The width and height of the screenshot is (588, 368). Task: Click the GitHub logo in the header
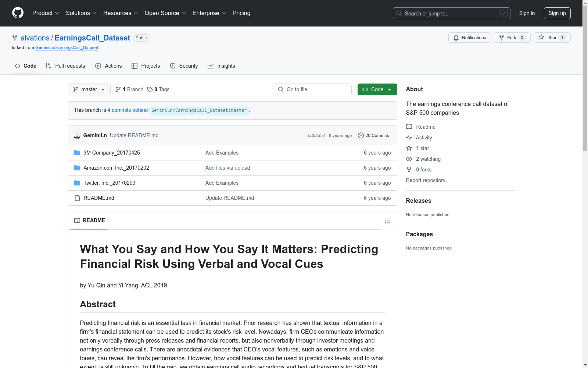(x=18, y=13)
